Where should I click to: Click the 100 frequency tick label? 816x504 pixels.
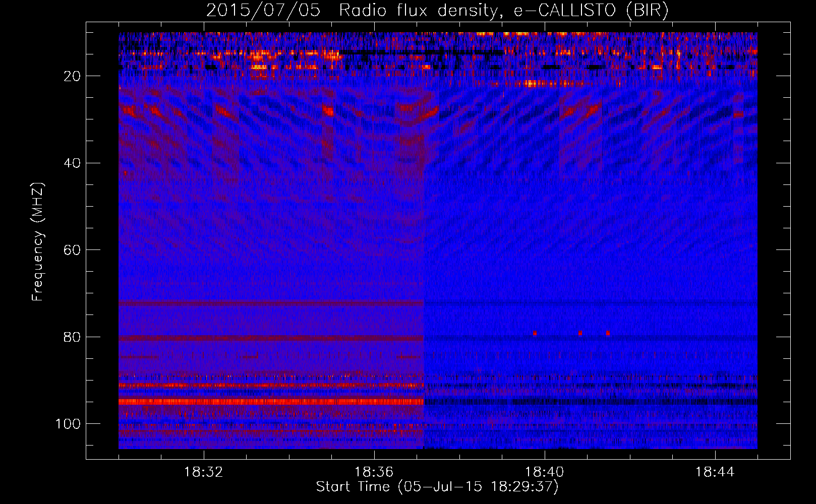coord(68,424)
